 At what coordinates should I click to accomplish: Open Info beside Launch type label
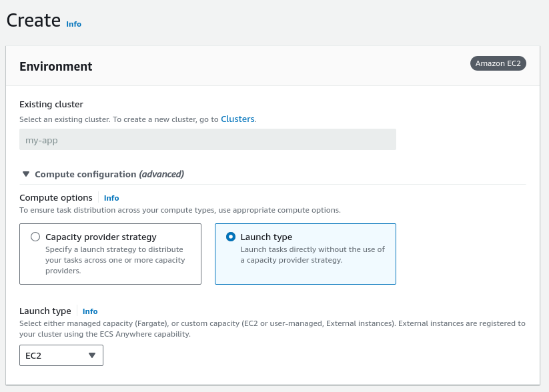(x=90, y=311)
